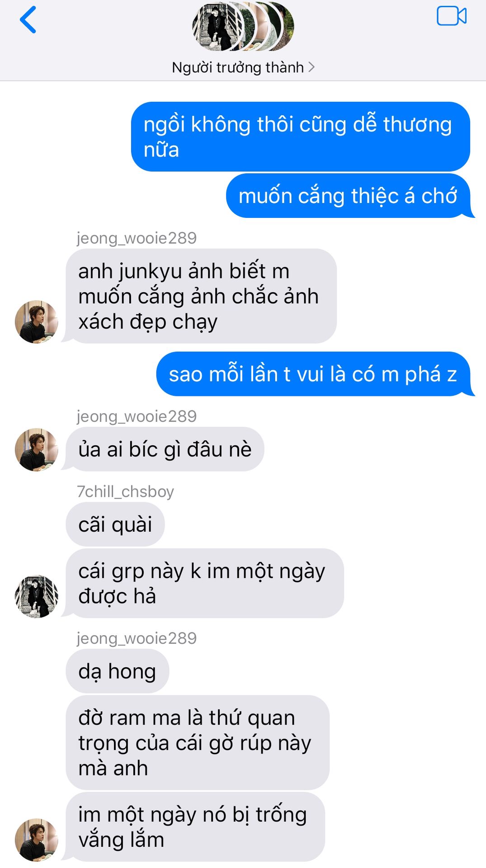Select the 'cãi quài' message bubble
This screenshot has height=868, width=486.
pyautogui.click(x=115, y=524)
